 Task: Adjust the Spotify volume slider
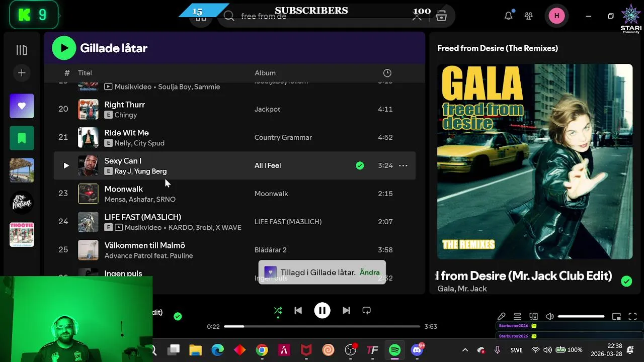point(581,316)
